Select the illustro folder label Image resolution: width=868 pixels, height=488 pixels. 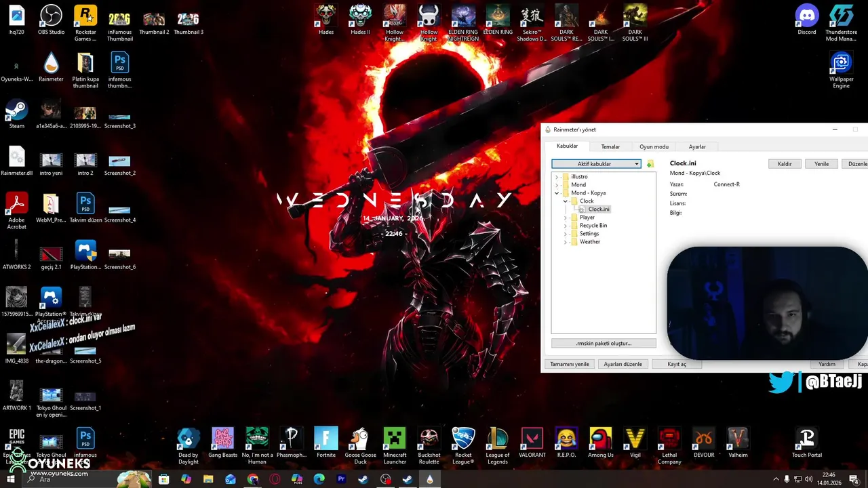pos(579,177)
